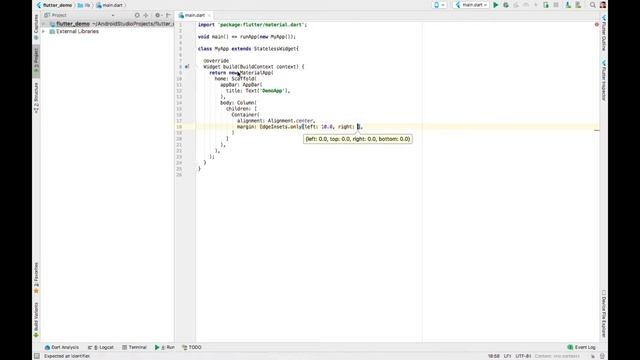Click the LF line separator status entry
Viewport: 640px width, 360px height.
(507, 356)
